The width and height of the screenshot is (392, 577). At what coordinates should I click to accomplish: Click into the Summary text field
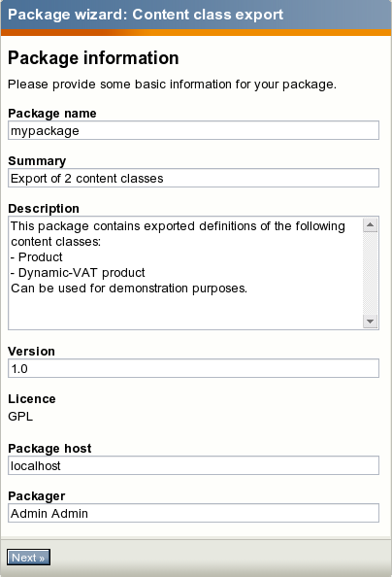coord(193,178)
